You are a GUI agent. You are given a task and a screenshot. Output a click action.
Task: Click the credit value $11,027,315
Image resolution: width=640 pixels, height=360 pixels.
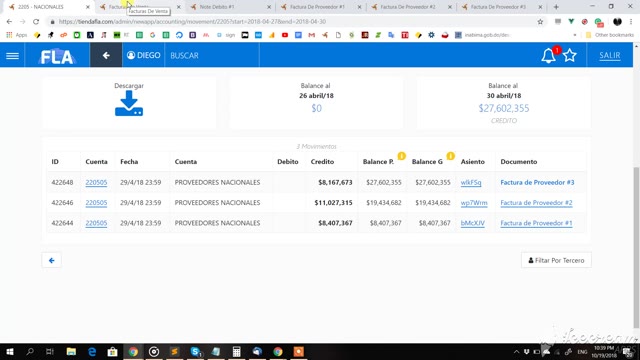click(333, 203)
